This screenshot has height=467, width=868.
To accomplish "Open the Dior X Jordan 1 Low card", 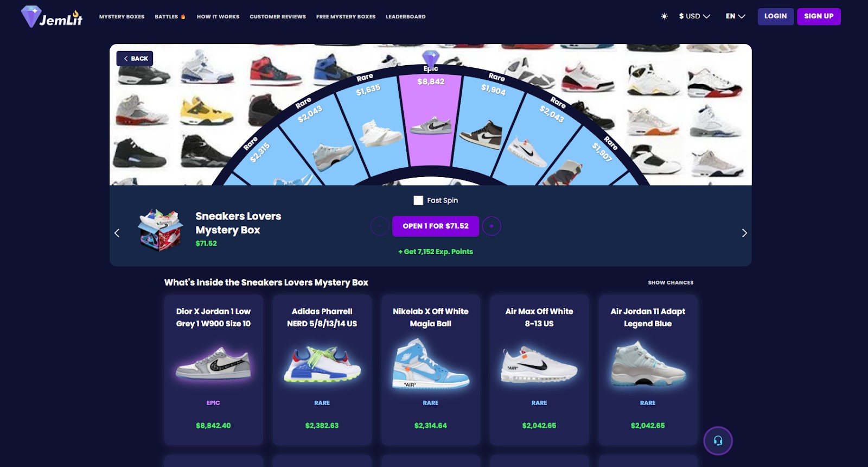I will (214, 370).
